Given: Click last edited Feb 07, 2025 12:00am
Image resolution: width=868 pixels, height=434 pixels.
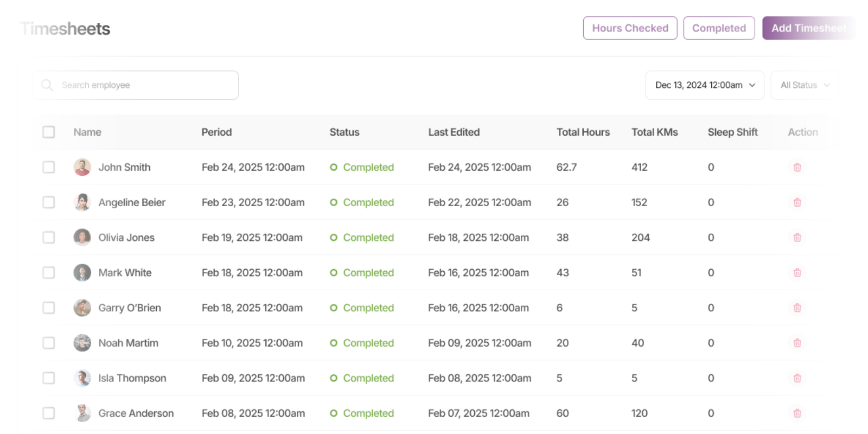Looking at the screenshot, I should [x=478, y=413].
